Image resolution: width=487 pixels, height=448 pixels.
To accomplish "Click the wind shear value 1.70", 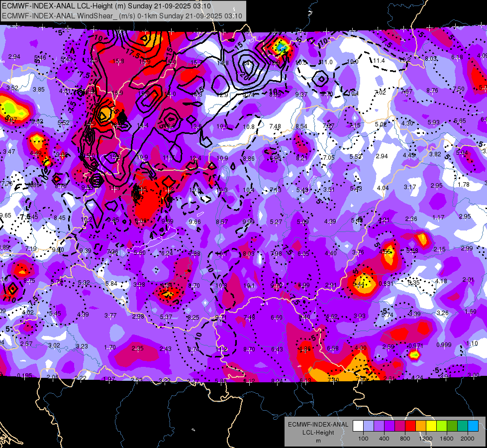I will pyautogui.click(x=109, y=347).
